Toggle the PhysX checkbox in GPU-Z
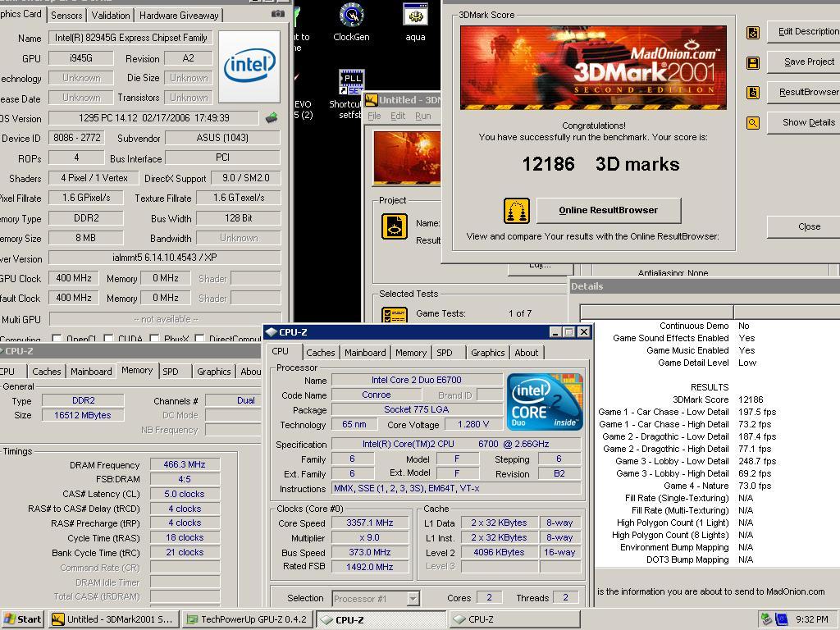The height and width of the screenshot is (630, 840). coord(155,339)
